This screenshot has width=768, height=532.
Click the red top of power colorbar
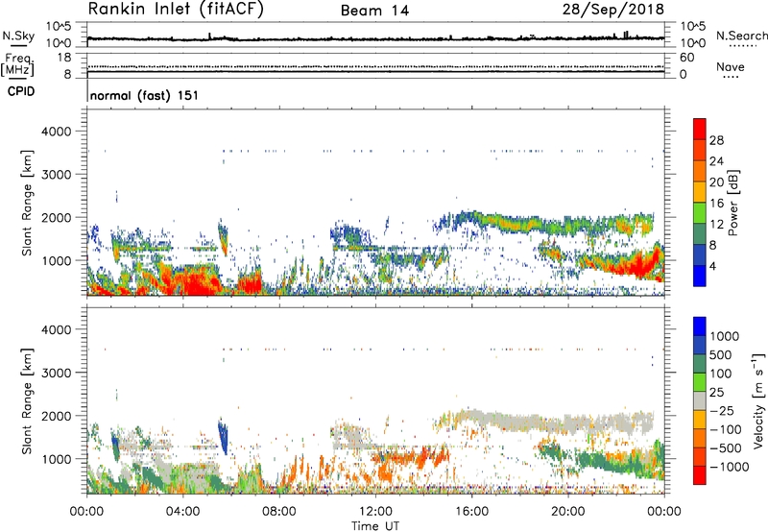[x=700, y=129]
